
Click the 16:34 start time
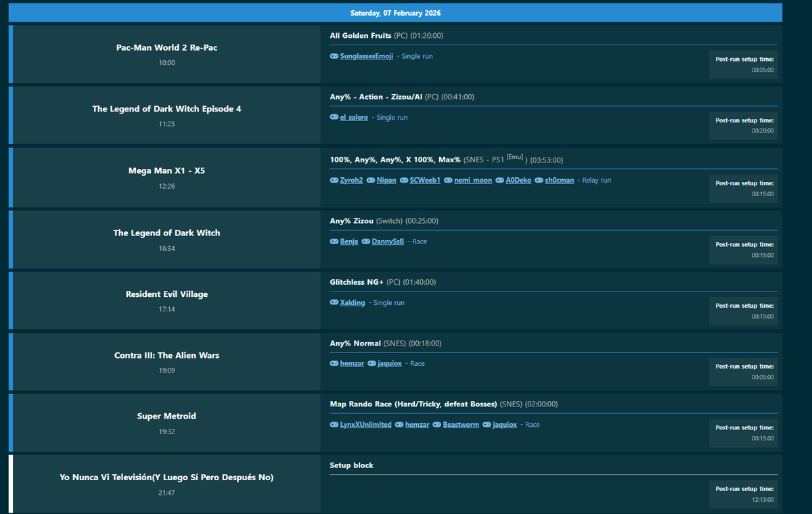coord(166,248)
